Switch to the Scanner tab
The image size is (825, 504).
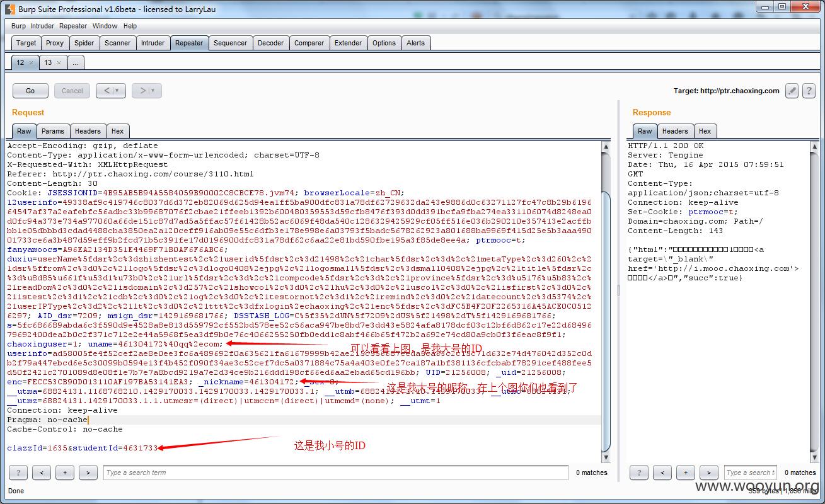click(118, 43)
